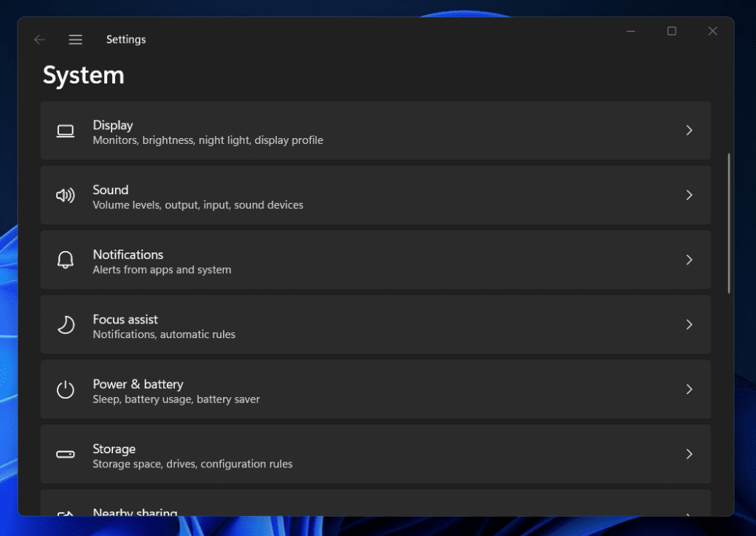Viewport: 756px width, 536px height.
Task: Expand the Sound settings chevron
Action: tap(690, 195)
